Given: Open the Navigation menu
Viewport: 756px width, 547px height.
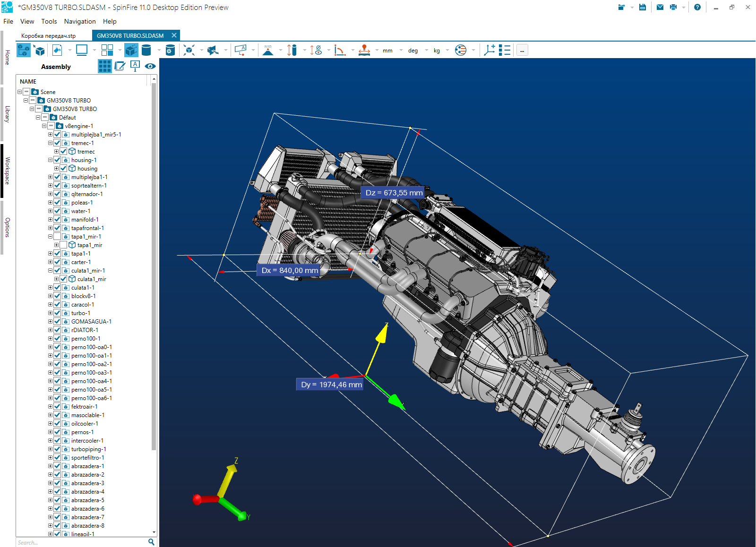Looking at the screenshot, I should coord(80,21).
